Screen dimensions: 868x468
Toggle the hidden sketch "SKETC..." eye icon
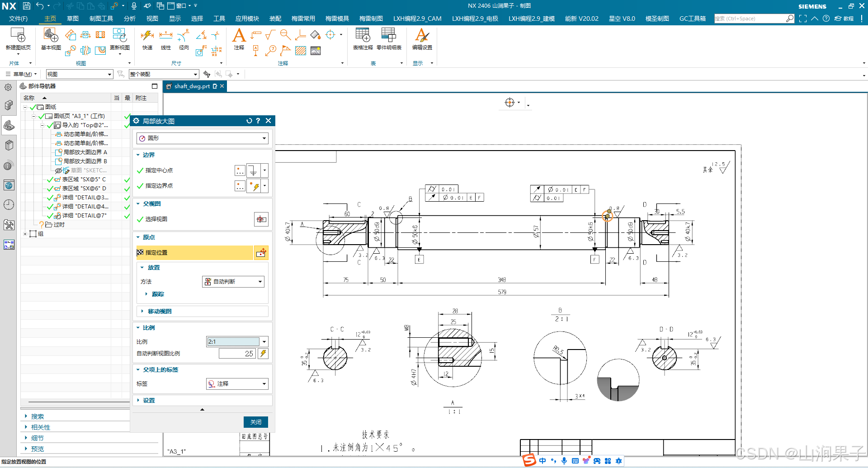click(58, 170)
